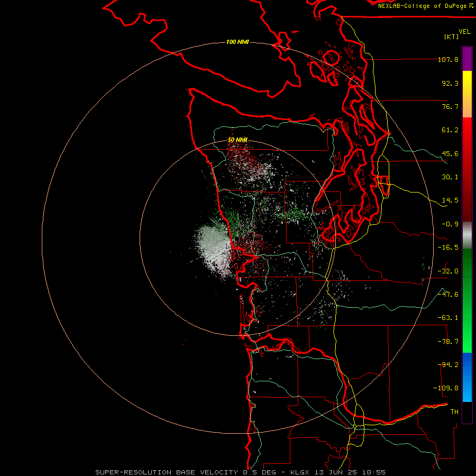Click the -47.6 velocity scale value
The height and width of the screenshot is (476, 476).
point(448,295)
